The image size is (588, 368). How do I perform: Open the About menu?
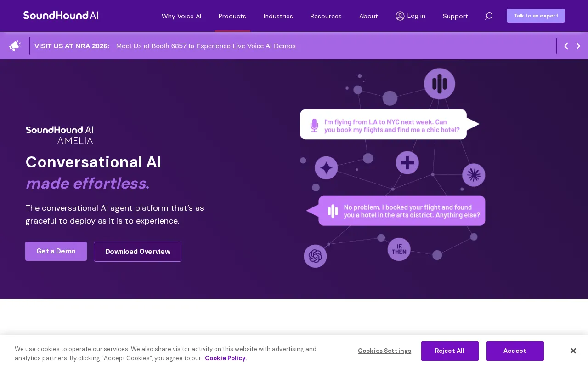tap(368, 16)
